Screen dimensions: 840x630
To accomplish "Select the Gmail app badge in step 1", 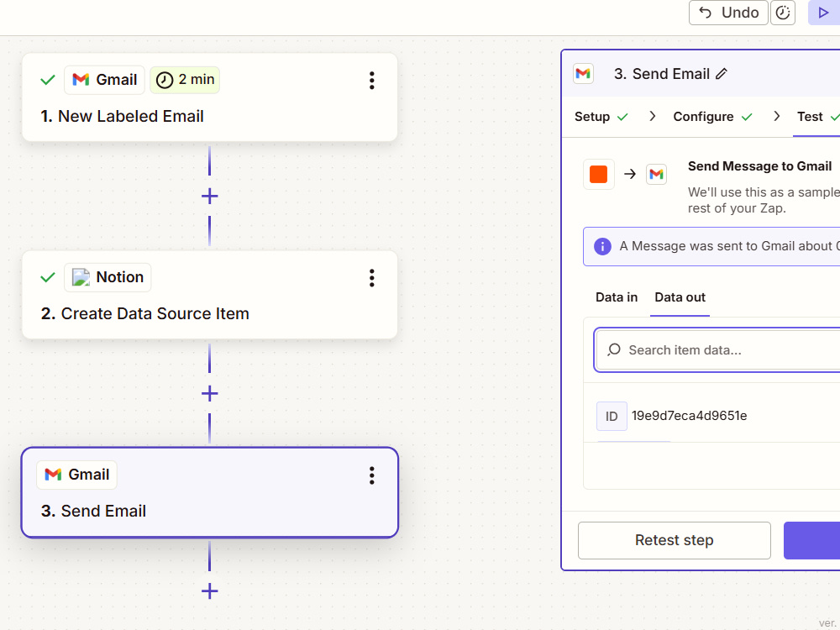I will (104, 80).
